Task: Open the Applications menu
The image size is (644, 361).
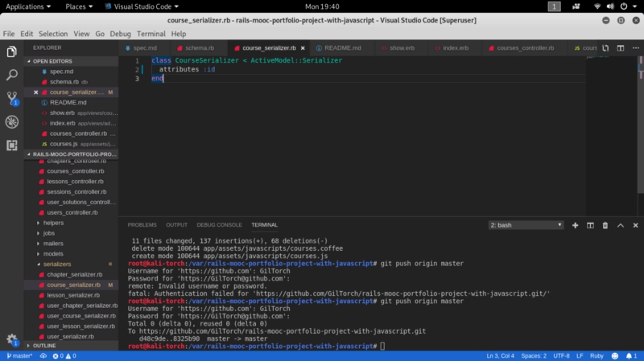Action: tap(28, 6)
